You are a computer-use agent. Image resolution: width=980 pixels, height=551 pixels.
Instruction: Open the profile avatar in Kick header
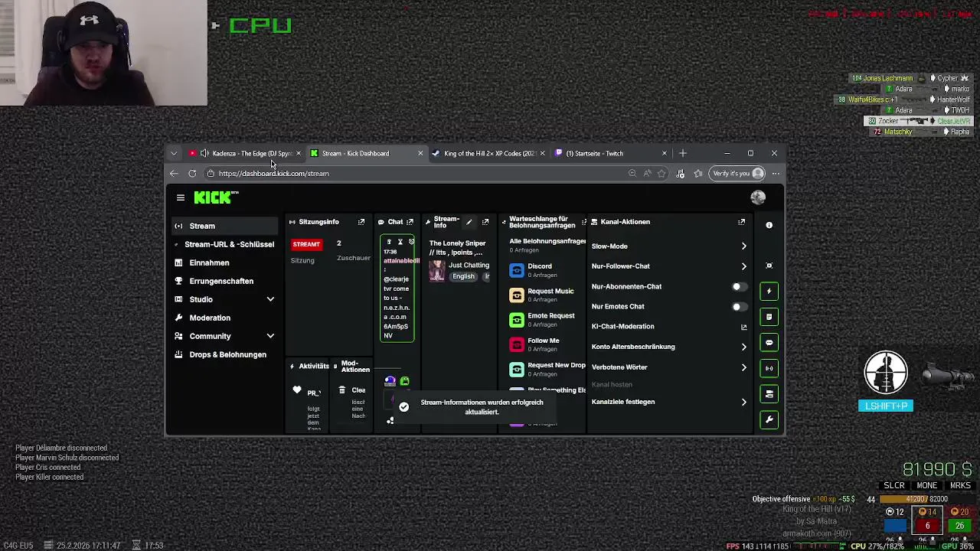(x=758, y=197)
